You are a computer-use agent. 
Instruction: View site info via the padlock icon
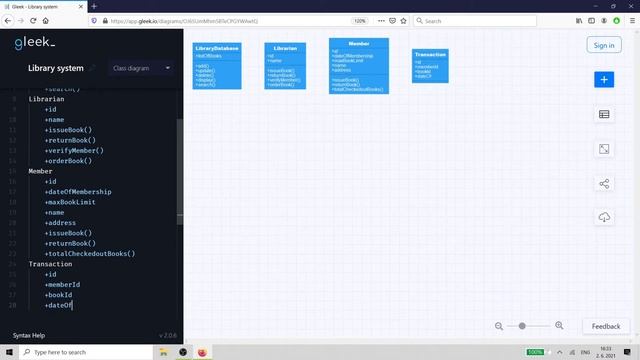tap(105, 21)
